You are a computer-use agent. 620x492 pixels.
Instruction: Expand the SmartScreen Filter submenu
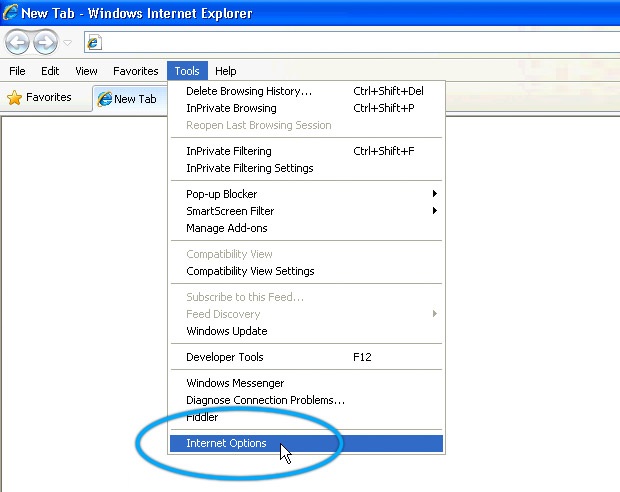click(x=306, y=211)
